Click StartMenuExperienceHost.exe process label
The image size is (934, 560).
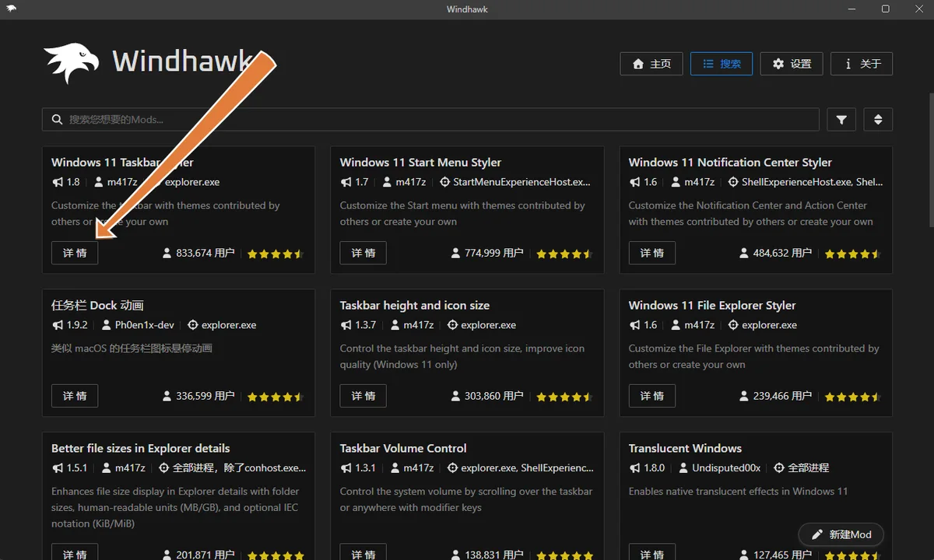coord(522,182)
